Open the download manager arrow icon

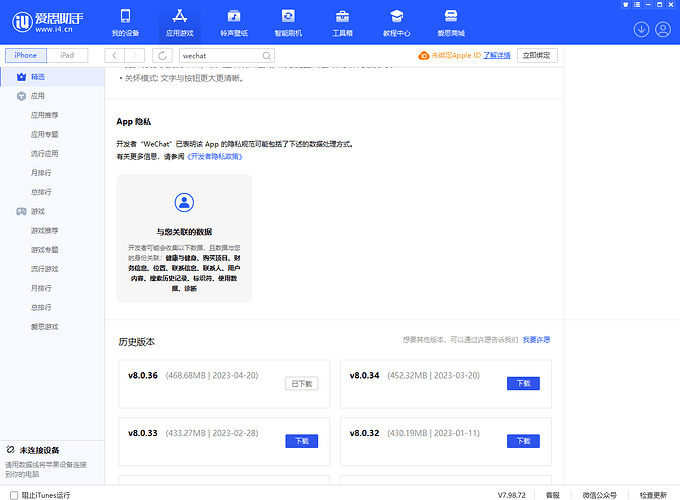[x=641, y=29]
